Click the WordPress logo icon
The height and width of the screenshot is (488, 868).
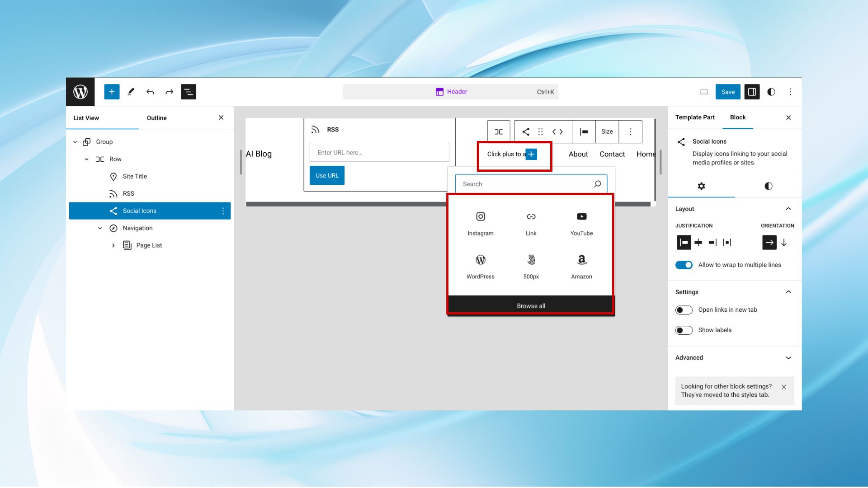pyautogui.click(x=80, y=92)
